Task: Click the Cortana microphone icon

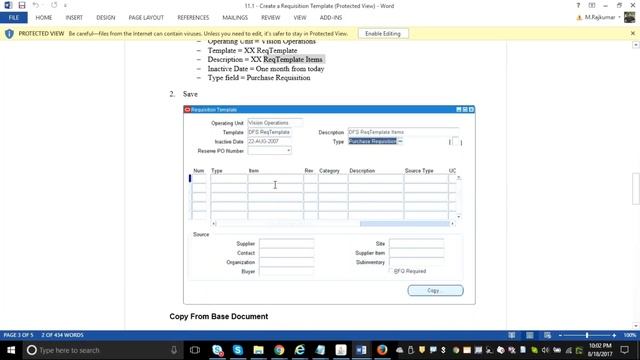Action: 174,350
